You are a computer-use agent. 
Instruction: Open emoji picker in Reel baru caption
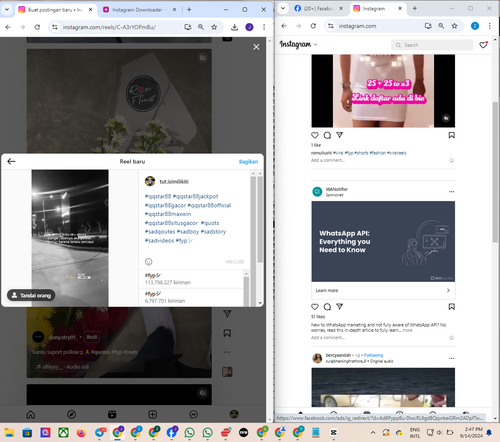coord(149,262)
